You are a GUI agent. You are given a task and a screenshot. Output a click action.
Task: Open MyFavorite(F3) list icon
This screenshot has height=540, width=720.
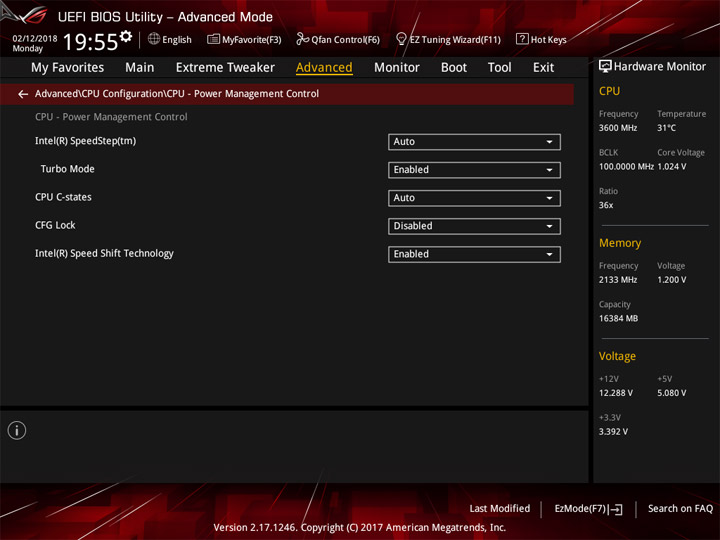pyautogui.click(x=213, y=39)
